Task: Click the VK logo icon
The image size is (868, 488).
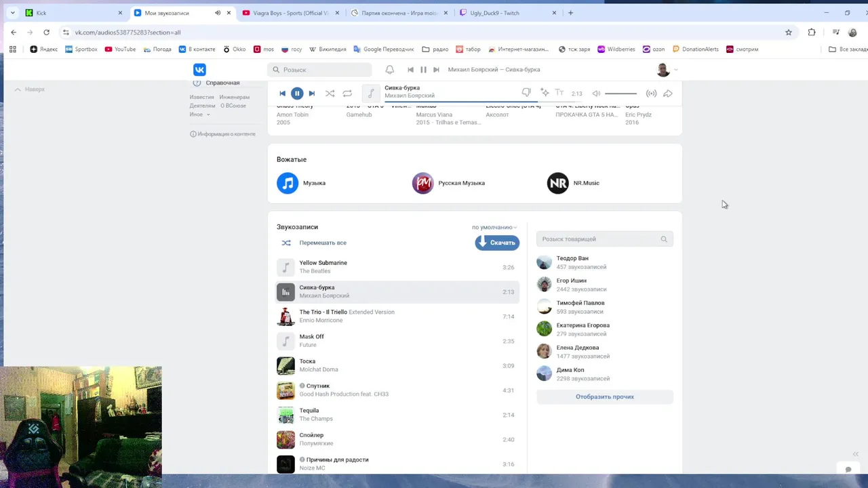Action: pos(199,70)
